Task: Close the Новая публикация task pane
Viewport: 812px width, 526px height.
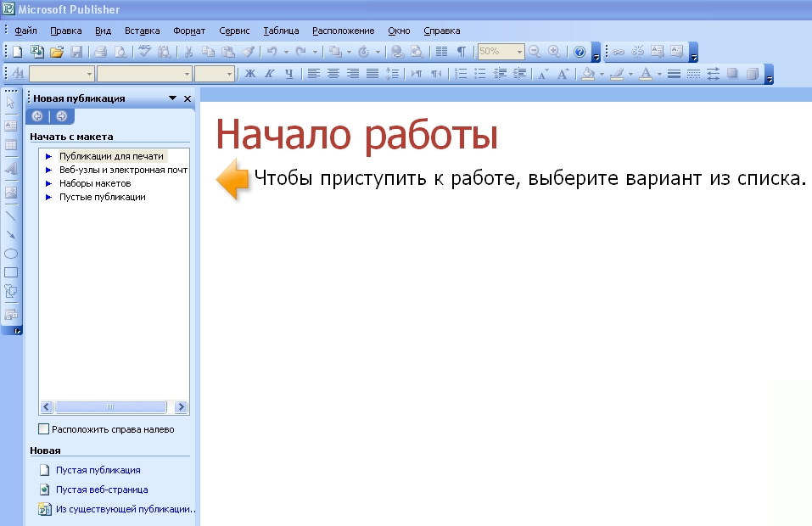Action: tap(188, 98)
